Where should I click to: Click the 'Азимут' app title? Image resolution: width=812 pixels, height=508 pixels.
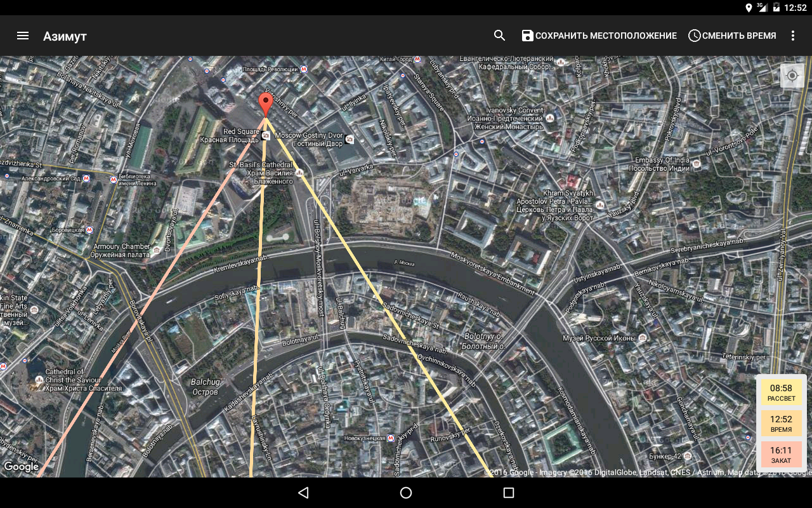[x=65, y=36]
